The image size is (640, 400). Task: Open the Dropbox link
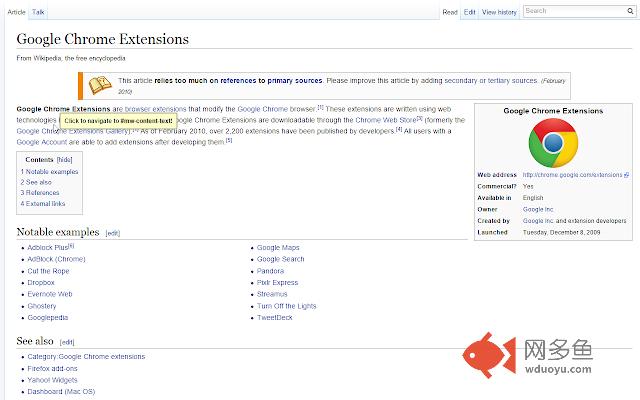pos(41,283)
